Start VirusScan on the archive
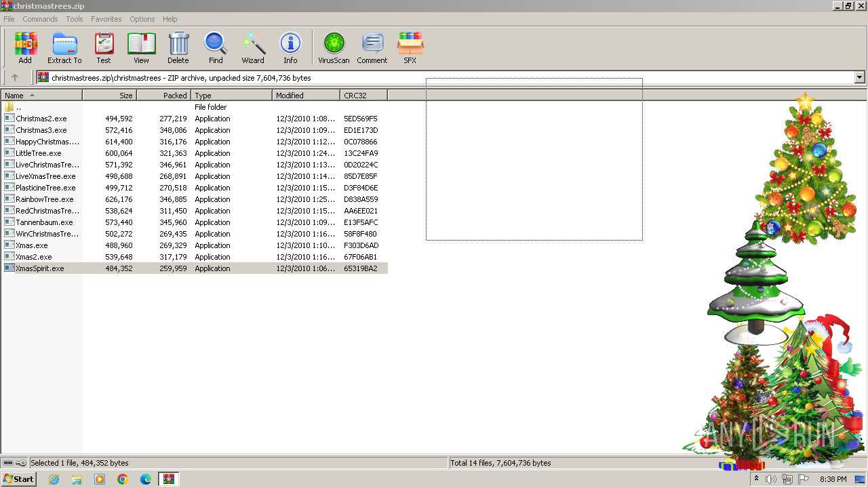The image size is (868, 488). [334, 47]
